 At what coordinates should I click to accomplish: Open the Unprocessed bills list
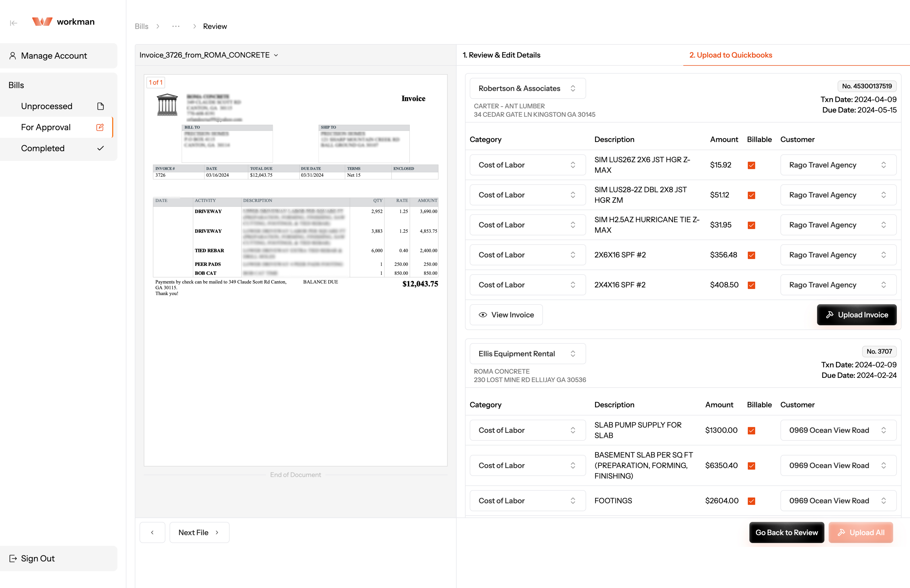(x=57, y=106)
